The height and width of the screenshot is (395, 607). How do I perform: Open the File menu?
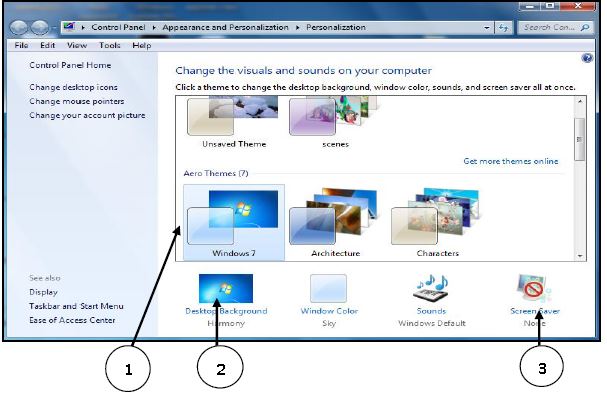pos(21,45)
